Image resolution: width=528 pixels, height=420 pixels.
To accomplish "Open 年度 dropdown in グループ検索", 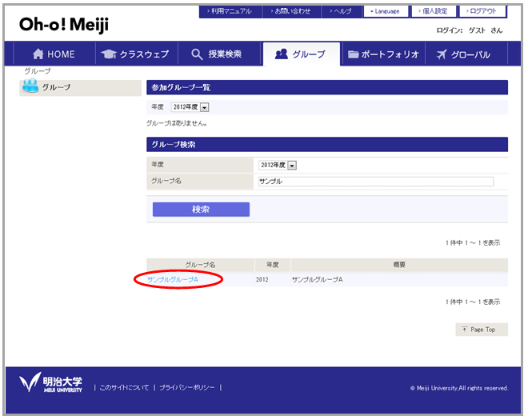I will [x=278, y=165].
